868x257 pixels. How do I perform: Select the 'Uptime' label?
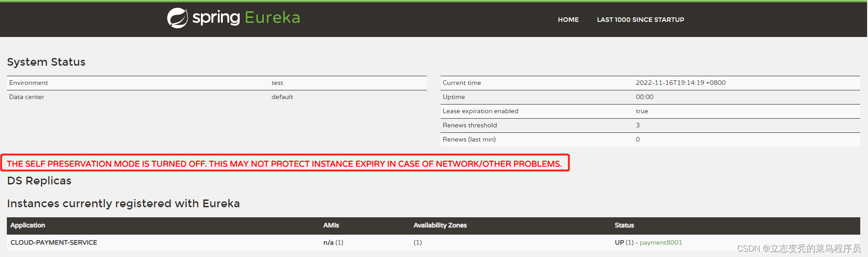click(x=453, y=97)
